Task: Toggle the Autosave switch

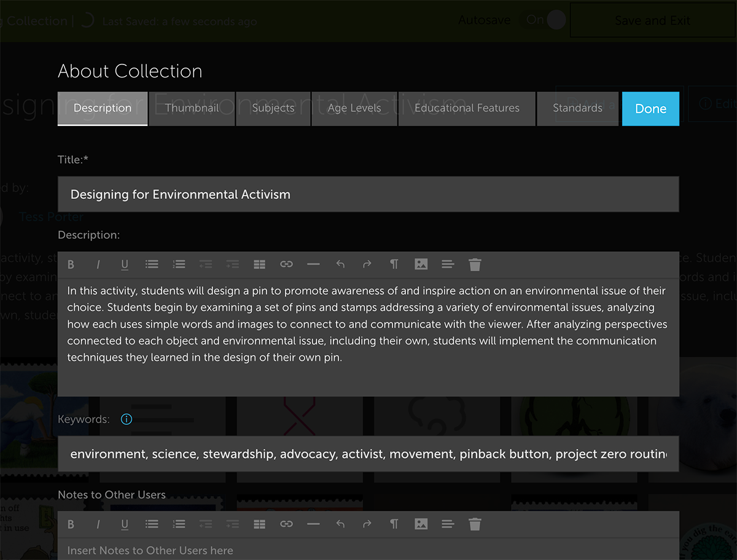Action: [545, 20]
